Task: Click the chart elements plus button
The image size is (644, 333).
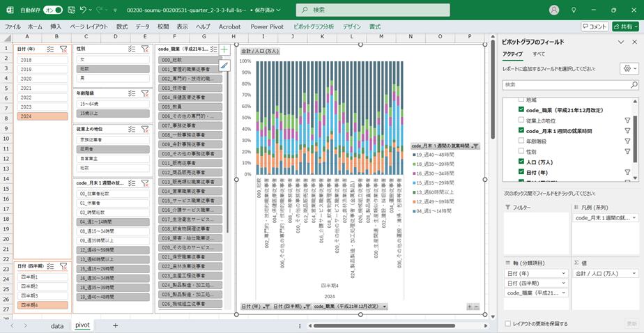Action: pyautogui.click(x=224, y=49)
